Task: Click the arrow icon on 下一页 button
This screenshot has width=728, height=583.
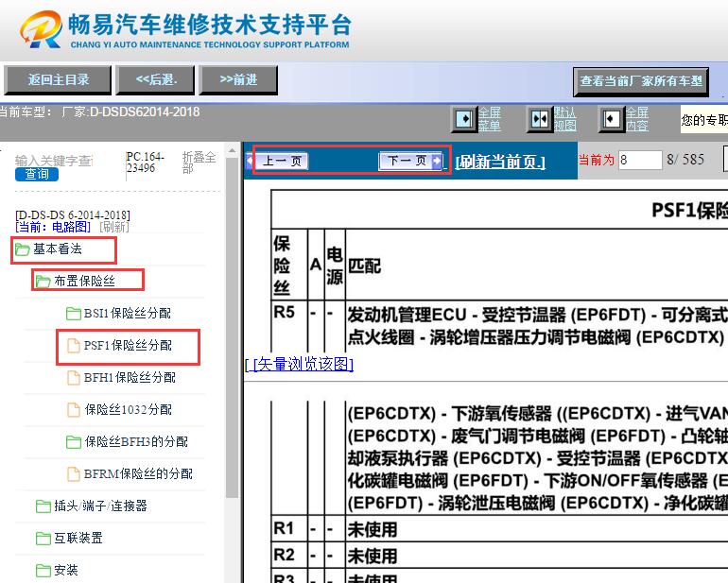Action: pyautogui.click(x=437, y=161)
